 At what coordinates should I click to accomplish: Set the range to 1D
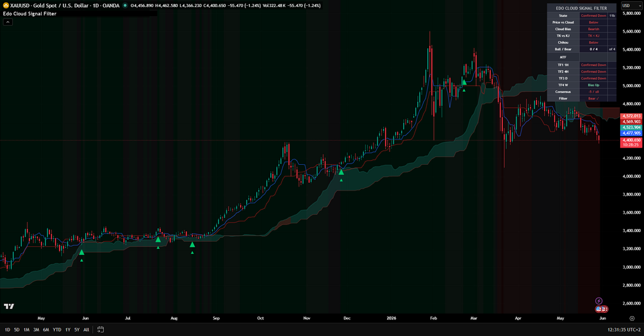[x=8, y=330]
